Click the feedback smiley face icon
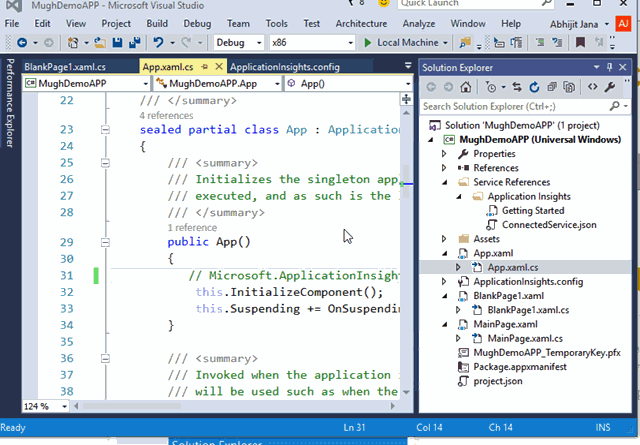Viewport: 640px width, 445px height. [x=384, y=3]
